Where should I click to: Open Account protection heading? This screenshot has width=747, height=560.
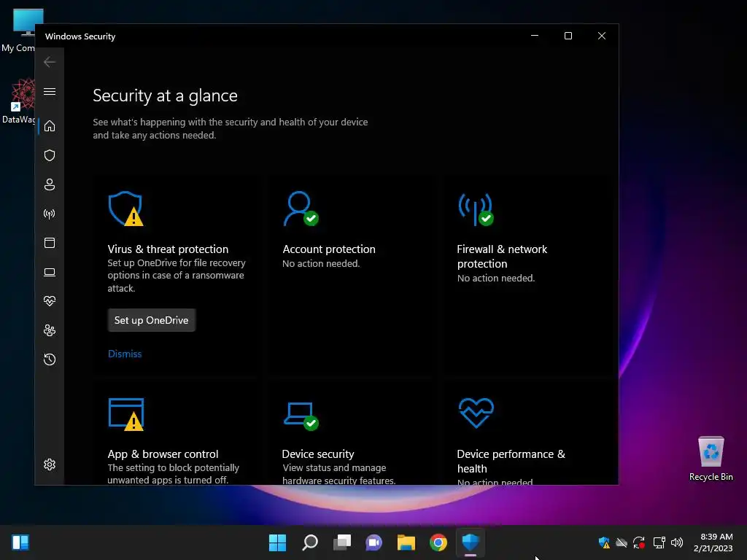pos(329,249)
